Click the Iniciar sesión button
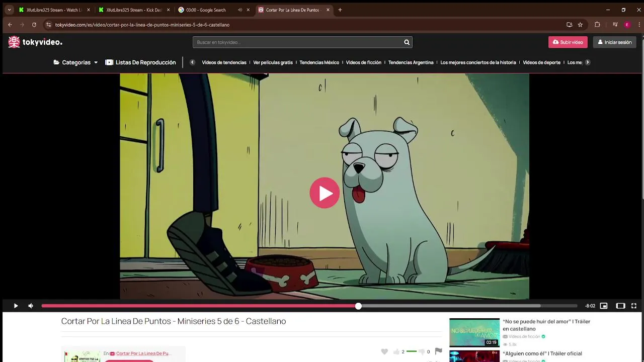Image resolution: width=644 pixels, height=362 pixels. [614, 42]
